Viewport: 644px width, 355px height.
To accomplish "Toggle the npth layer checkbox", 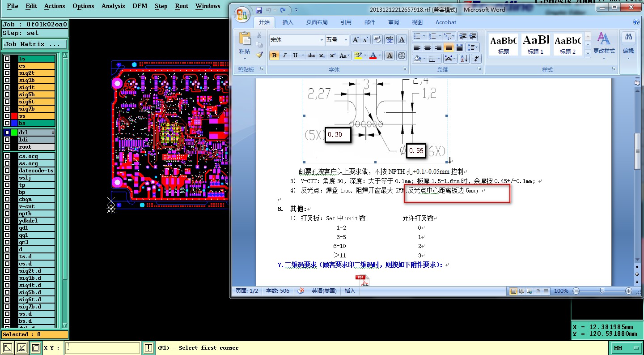I will [7, 214].
